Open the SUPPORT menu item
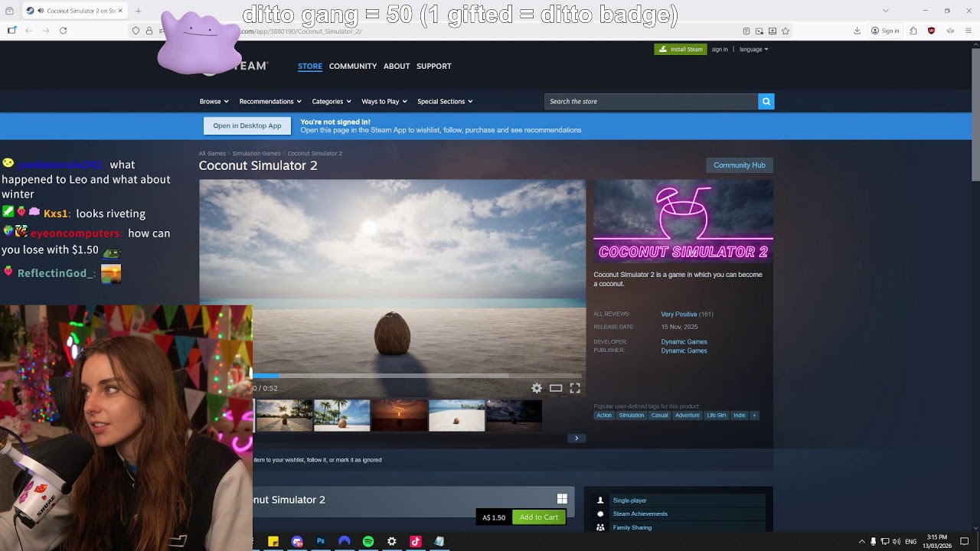The height and width of the screenshot is (551, 980). click(434, 66)
